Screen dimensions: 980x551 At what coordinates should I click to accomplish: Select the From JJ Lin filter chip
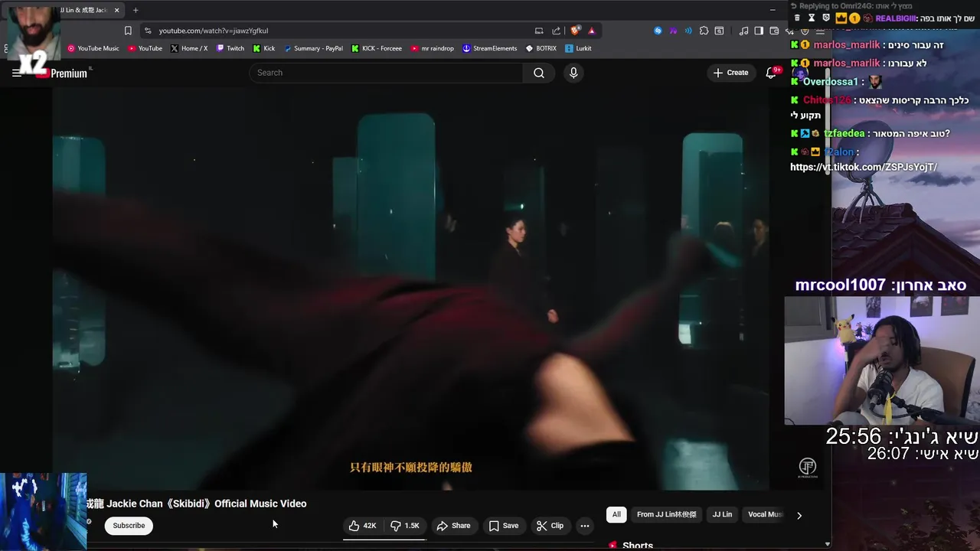(667, 515)
